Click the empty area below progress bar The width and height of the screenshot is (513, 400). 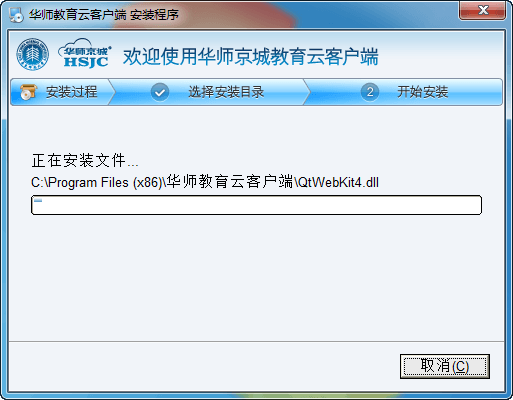tap(256, 277)
